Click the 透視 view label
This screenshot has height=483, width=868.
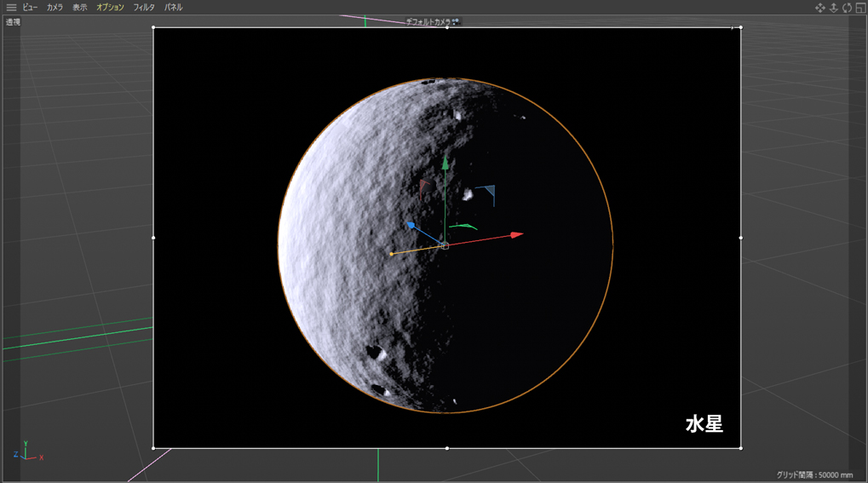click(13, 22)
